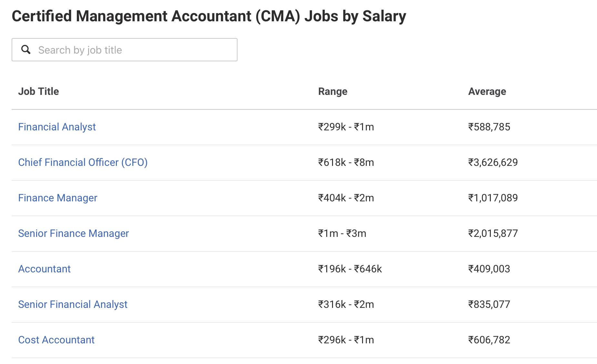Click the Accountant link

coord(45,269)
